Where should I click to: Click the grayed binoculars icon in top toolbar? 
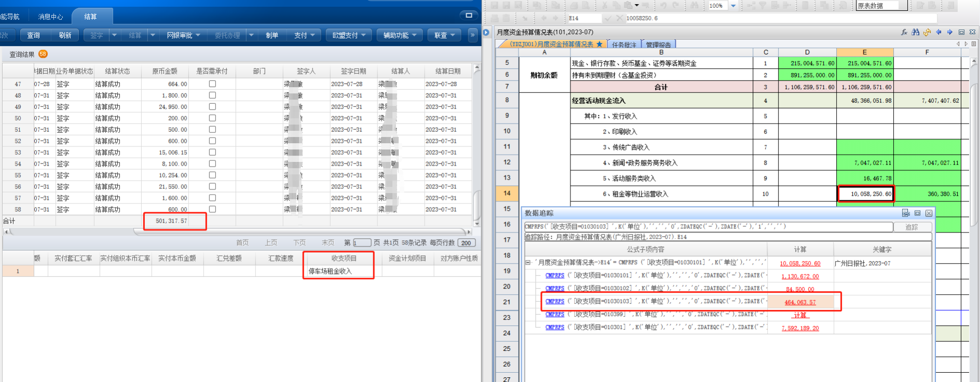(695, 6)
